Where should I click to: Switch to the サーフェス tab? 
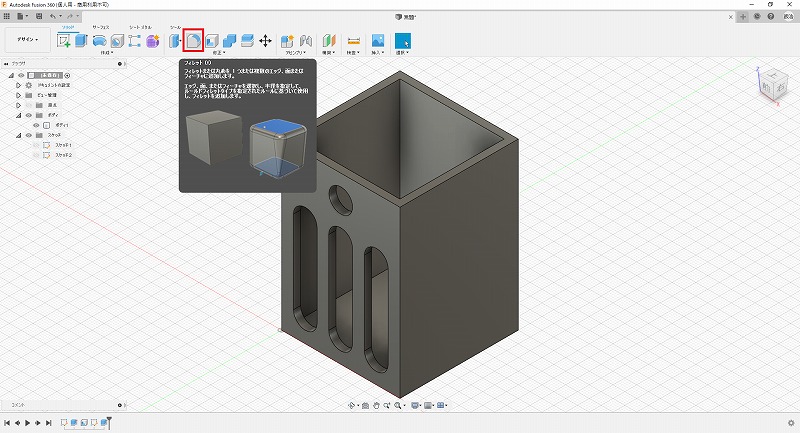[101, 28]
